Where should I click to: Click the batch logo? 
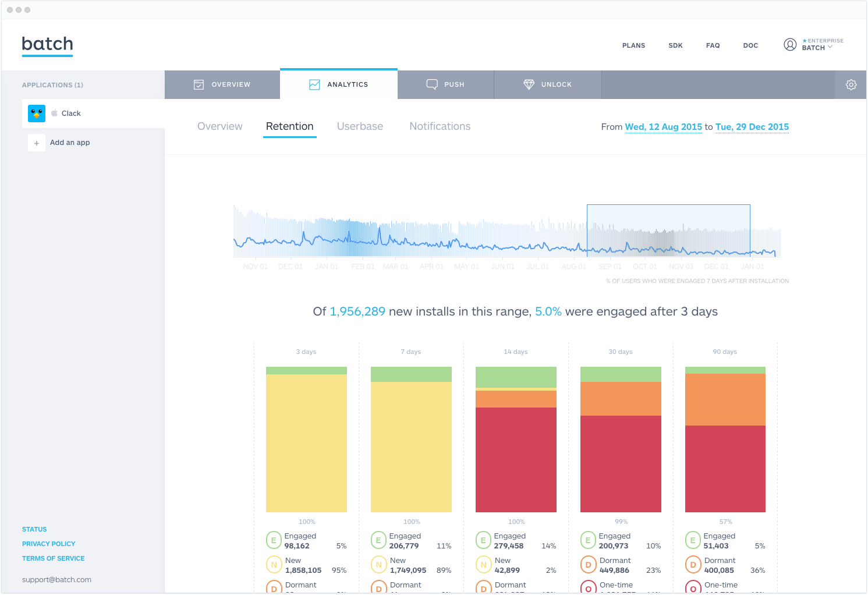47,45
